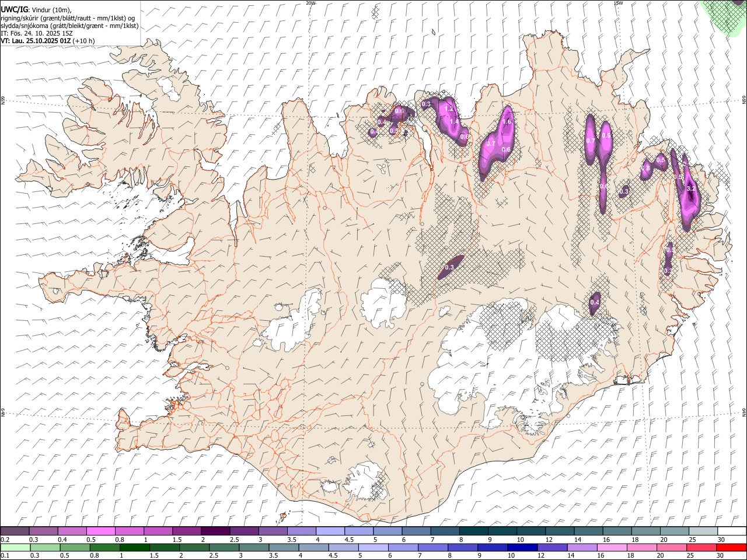Pick the rain legend swatch labeled 25

tap(701, 547)
